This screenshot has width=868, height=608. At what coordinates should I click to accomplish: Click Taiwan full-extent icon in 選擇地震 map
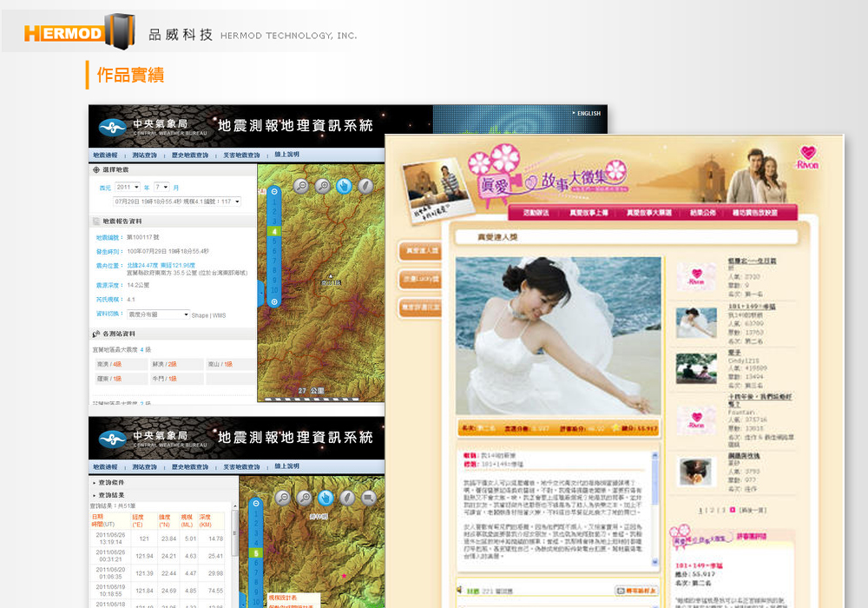pos(365,185)
